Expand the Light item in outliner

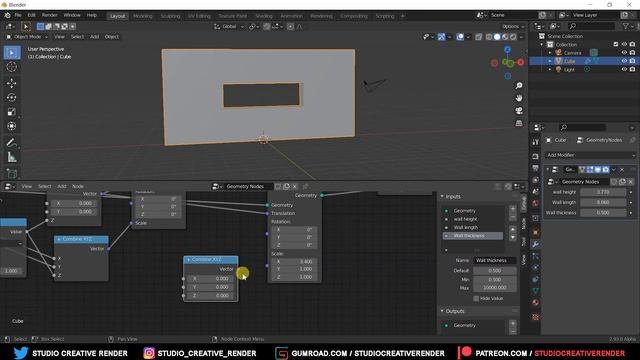coord(550,69)
